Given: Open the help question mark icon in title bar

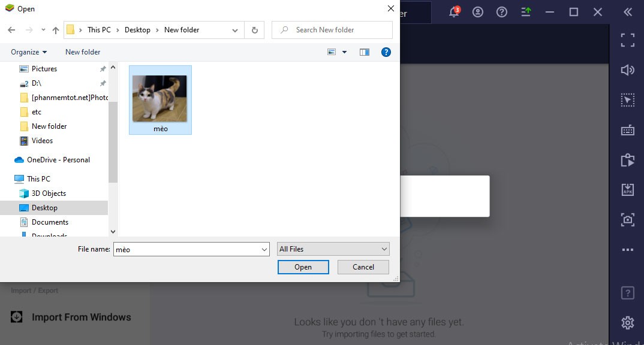Looking at the screenshot, I should click(x=502, y=12).
